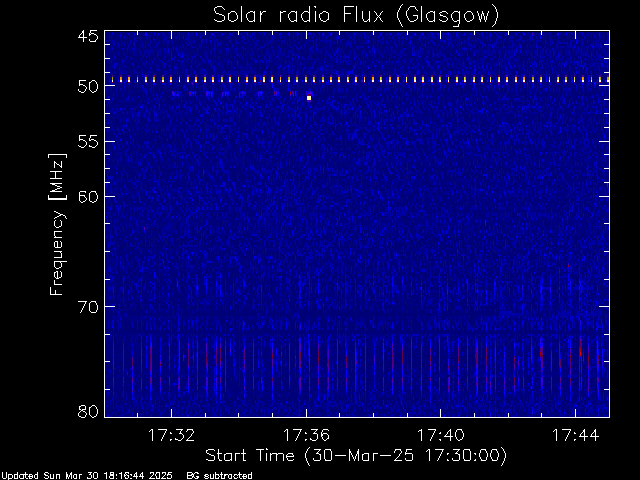Click the 'Updated Sun Mar 30 18:16:44 2025' text
The height and width of the screenshot is (480, 640).
tap(87, 476)
